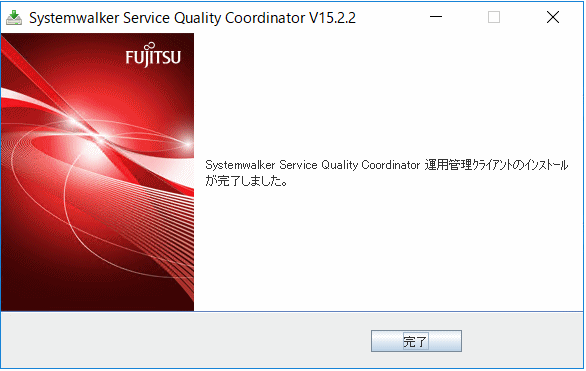Minimize the Systemwalker installer window
This screenshot has height=371, width=586.
[x=436, y=17]
